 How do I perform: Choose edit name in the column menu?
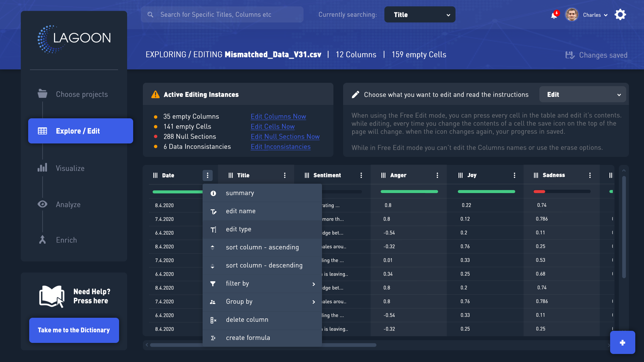click(262, 211)
